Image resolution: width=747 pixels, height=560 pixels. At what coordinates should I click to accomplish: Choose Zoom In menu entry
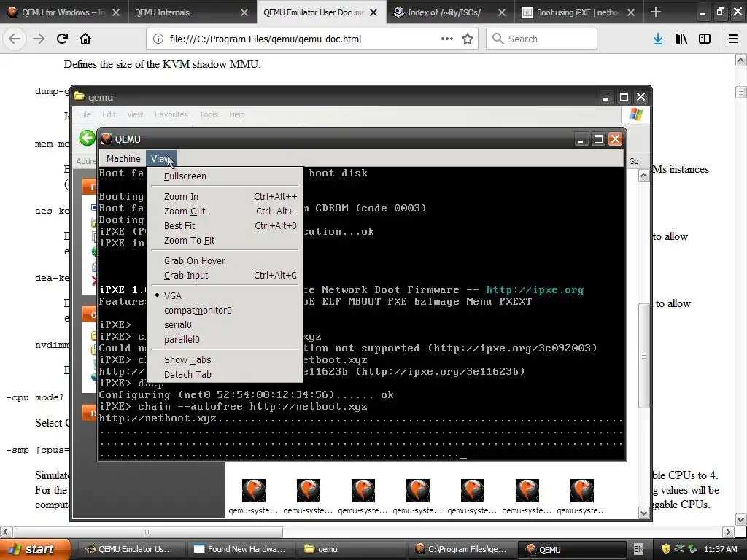tap(225, 197)
